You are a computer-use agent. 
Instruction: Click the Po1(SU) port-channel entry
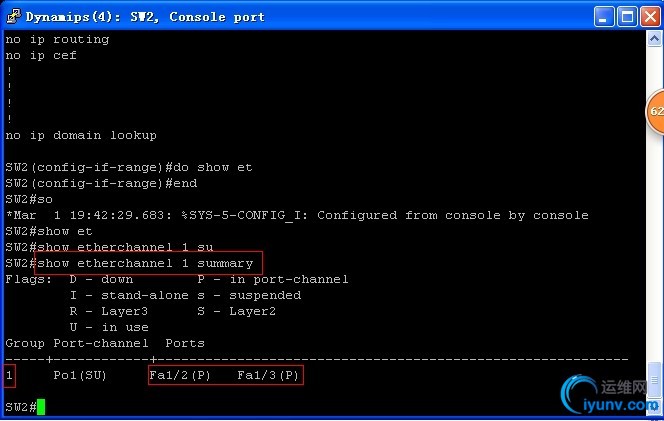click(80, 375)
